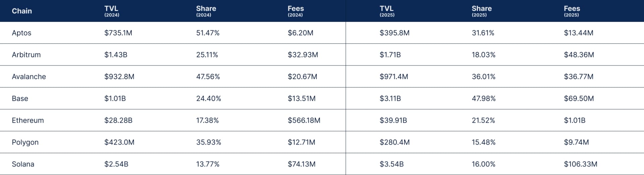
Task: Select Polygon's 15.48% share 2025 cell
Action: (x=483, y=142)
